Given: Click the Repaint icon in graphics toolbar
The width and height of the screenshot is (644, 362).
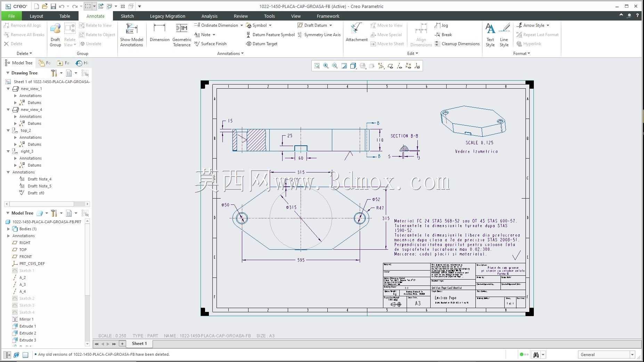Looking at the screenshot, I should point(344,66).
